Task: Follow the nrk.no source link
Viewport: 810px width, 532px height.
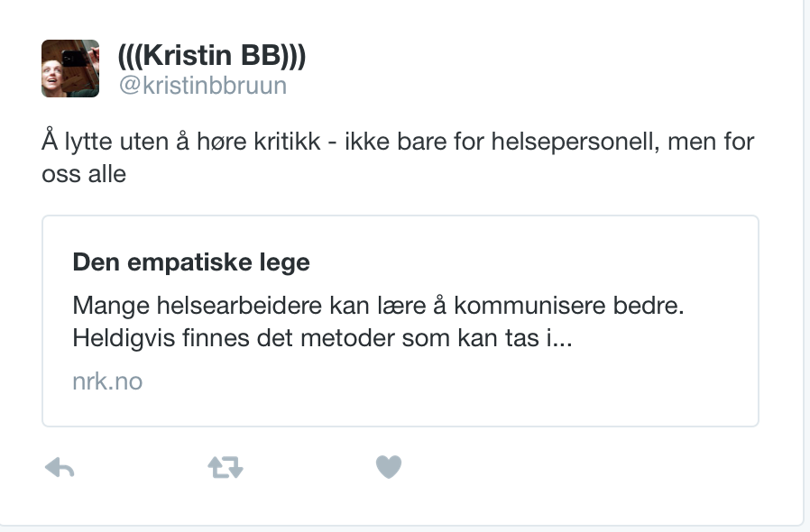Action: click(107, 381)
